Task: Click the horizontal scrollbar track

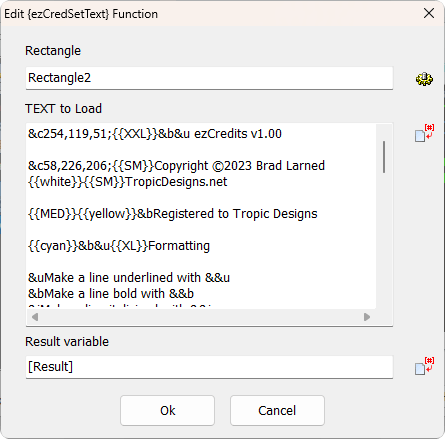Action: (201, 317)
